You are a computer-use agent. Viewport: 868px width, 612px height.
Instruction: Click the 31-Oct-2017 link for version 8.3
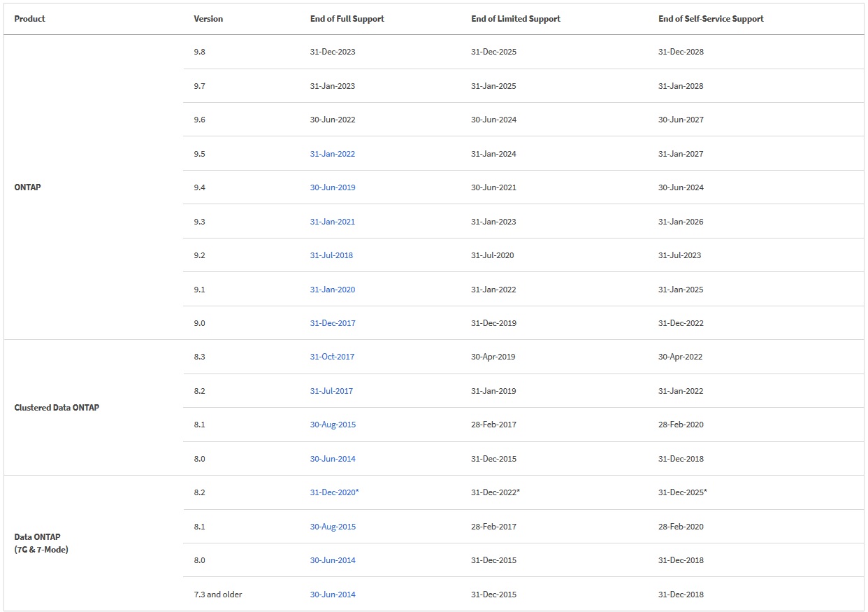point(332,357)
